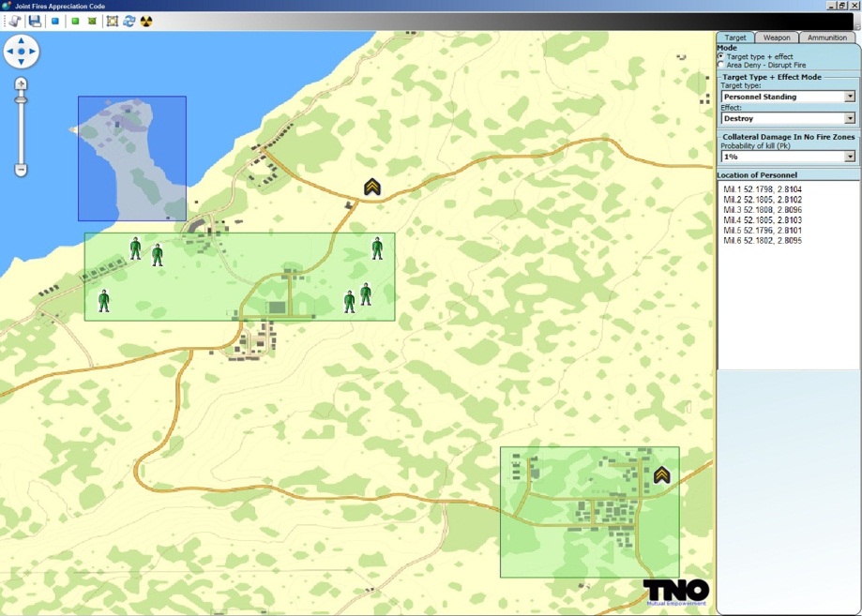This screenshot has height=616, width=862.
Task: Select list entry Mil.4 52.1805, 2.8103
Action: point(763,219)
